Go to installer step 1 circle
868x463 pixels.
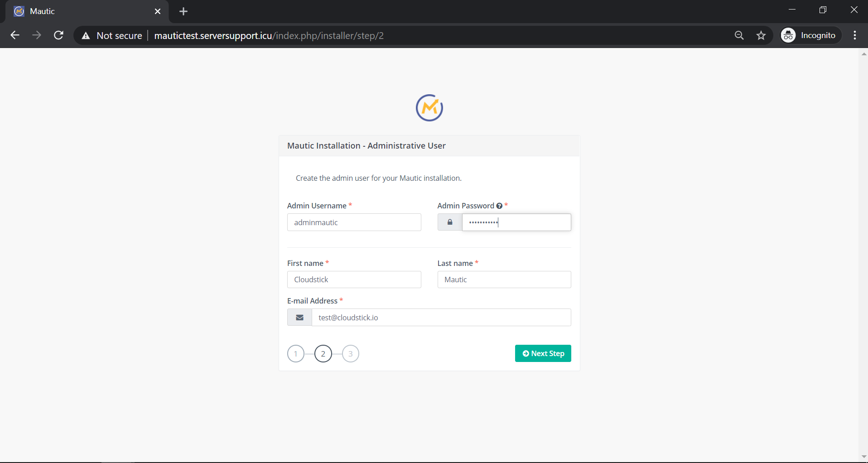coord(296,354)
